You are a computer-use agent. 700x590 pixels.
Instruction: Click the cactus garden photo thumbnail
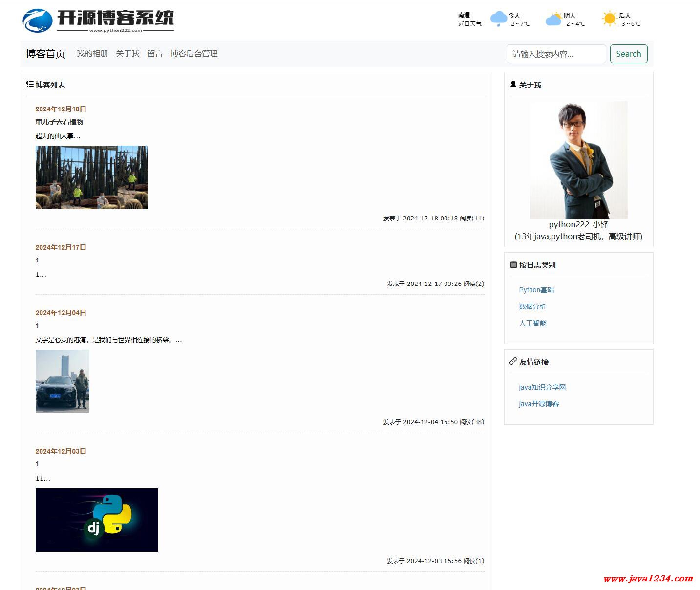tap(92, 177)
